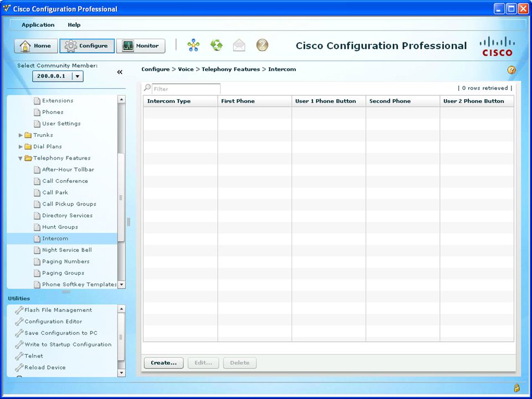Image resolution: width=532 pixels, height=399 pixels.
Task: Open Call Park page
Action: coord(55,192)
